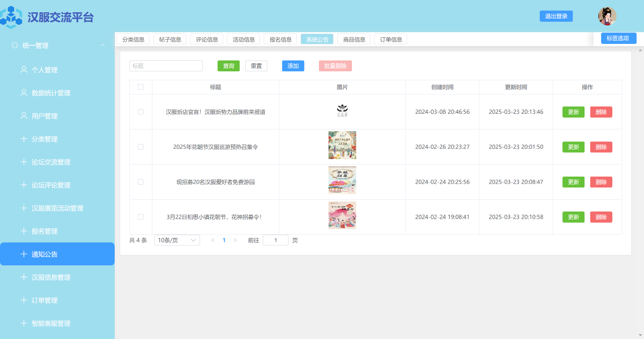Image resolution: width=644 pixels, height=339 pixels.
Task: Go to previous page arrow in pagination
Action: (213, 240)
